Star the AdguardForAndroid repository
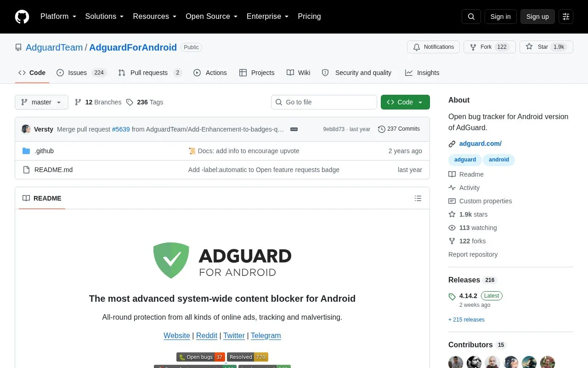This screenshot has height=368, width=588. pyautogui.click(x=546, y=47)
